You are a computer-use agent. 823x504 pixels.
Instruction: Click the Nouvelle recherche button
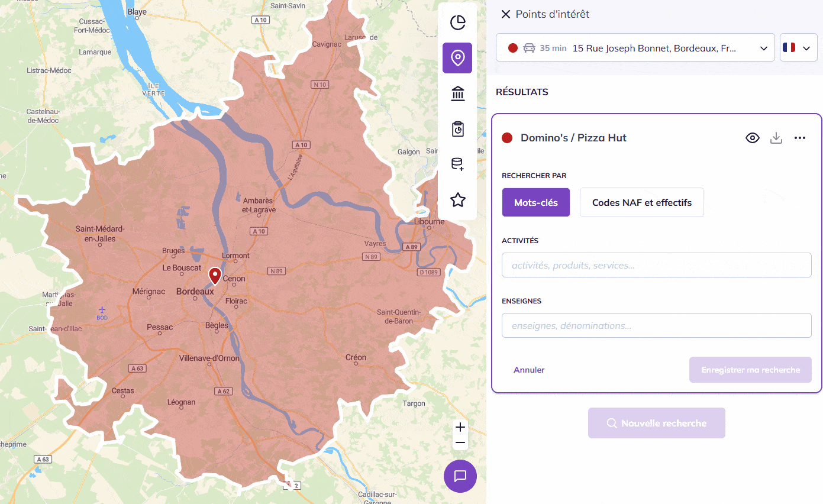656,423
